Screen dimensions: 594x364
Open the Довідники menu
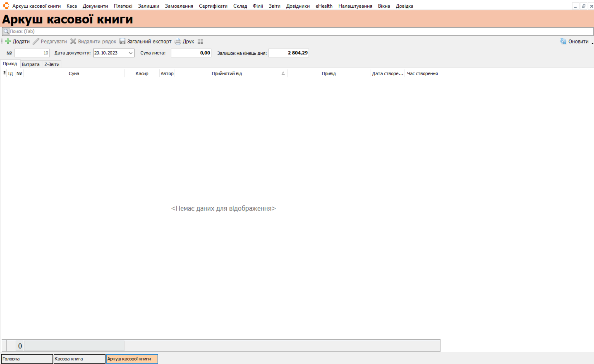click(298, 6)
